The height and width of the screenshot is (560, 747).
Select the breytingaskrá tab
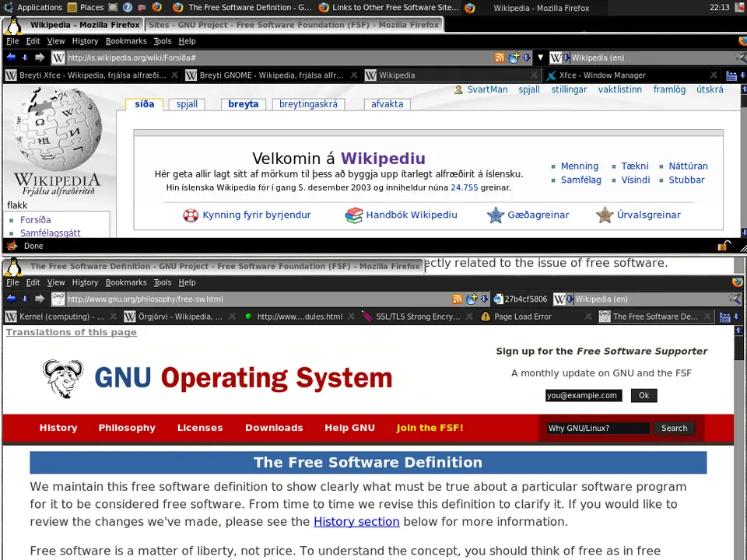[308, 104]
